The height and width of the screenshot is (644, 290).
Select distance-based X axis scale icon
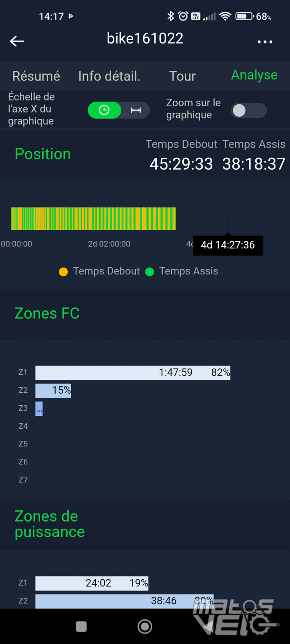[x=136, y=110]
